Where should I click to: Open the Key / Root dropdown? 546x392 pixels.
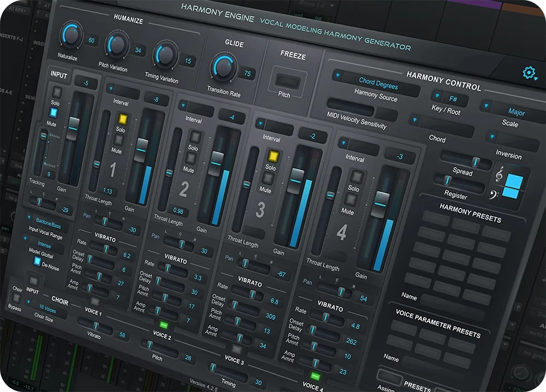pyautogui.click(x=449, y=98)
